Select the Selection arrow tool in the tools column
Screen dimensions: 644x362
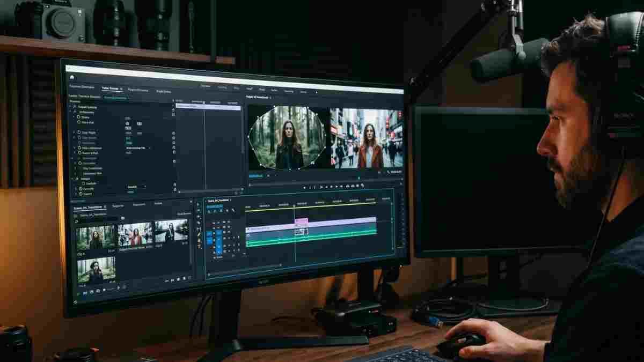tap(198, 204)
